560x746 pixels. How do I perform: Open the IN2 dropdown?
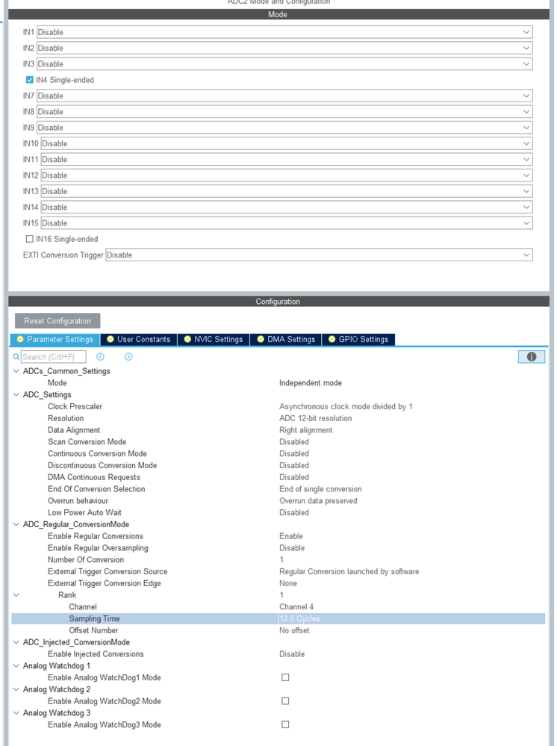284,48
